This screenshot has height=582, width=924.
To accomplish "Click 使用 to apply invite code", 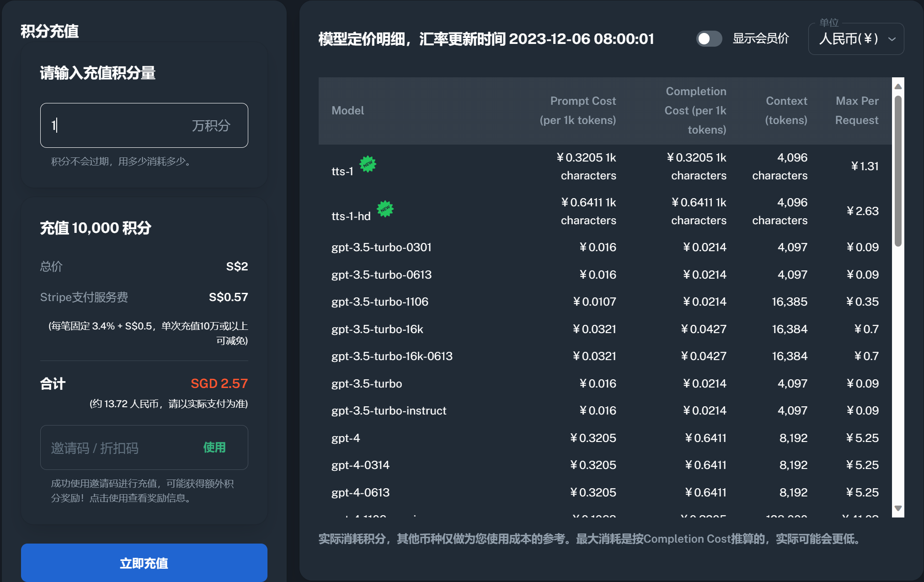I will [x=214, y=447].
